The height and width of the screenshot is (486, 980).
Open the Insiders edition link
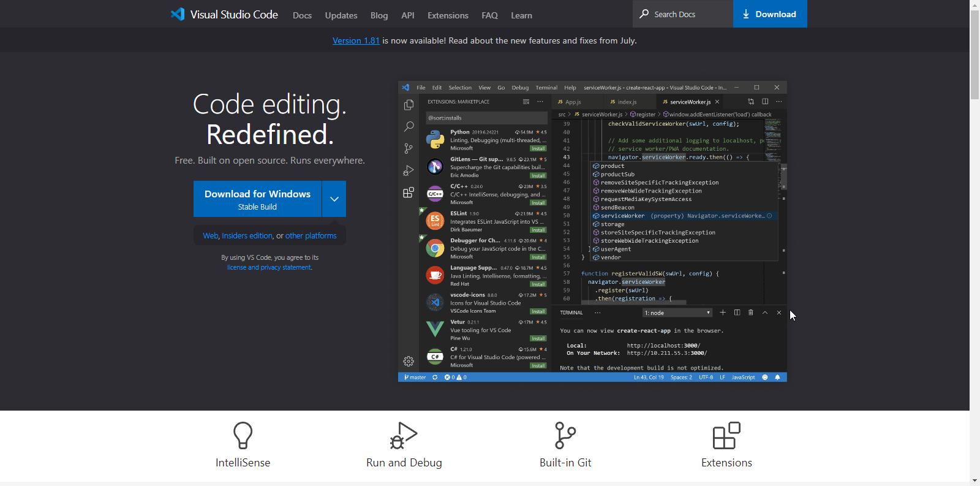coord(247,235)
